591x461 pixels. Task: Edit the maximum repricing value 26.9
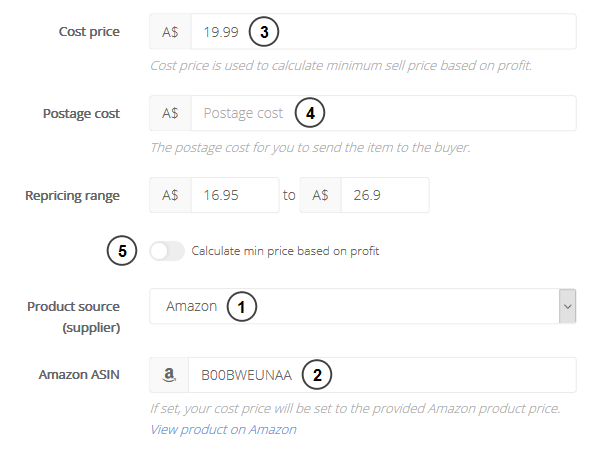[x=385, y=195]
